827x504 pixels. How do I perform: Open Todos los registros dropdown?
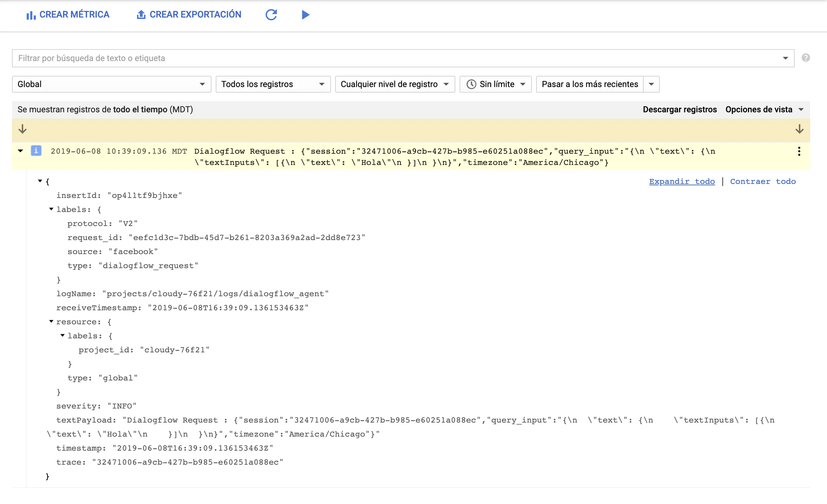pyautogui.click(x=273, y=84)
